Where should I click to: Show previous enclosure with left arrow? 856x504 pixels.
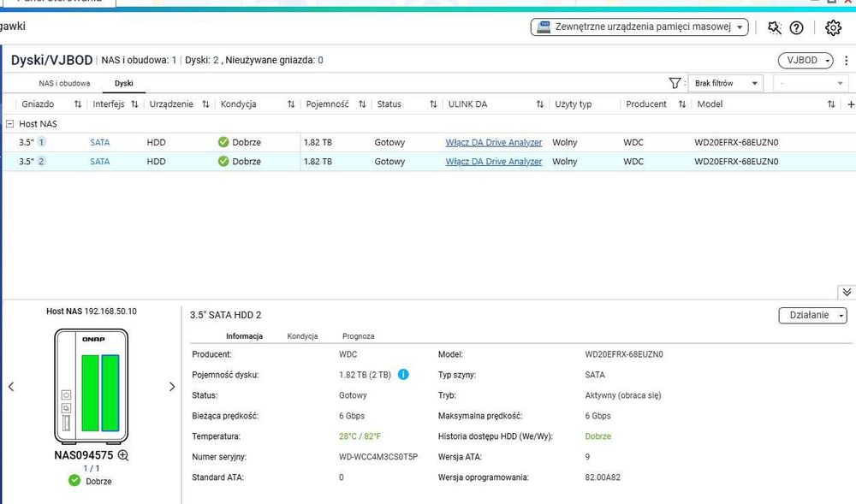(x=11, y=387)
